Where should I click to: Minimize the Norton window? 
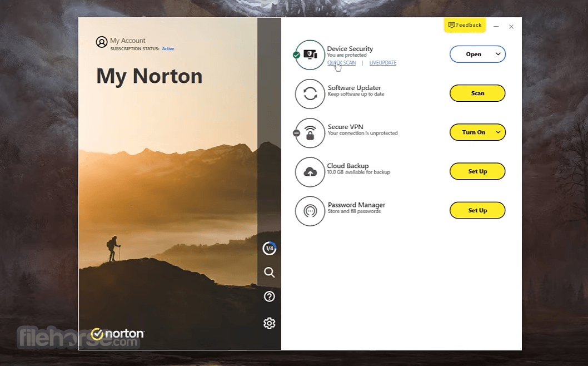tap(496, 27)
